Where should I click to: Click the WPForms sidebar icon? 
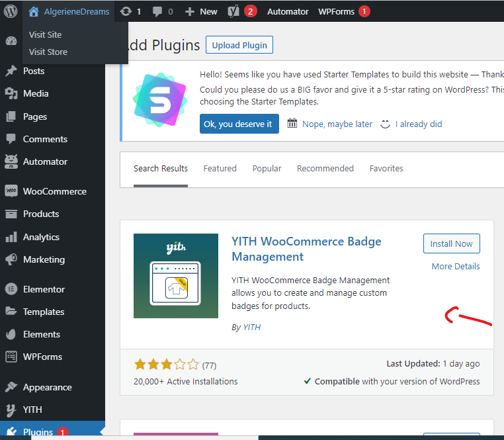click(x=11, y=357)
